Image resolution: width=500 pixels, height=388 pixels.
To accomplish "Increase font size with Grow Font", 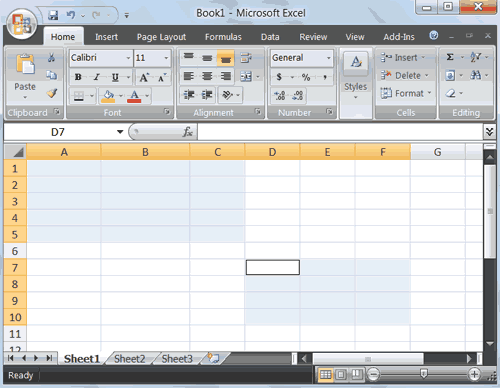I will tap(144, 78).
